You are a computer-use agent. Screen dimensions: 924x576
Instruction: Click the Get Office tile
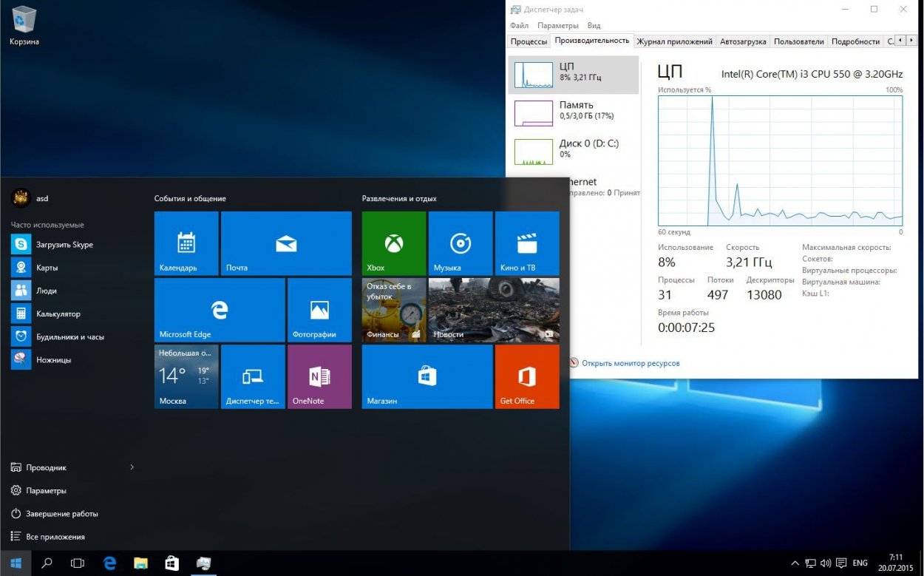526,376
